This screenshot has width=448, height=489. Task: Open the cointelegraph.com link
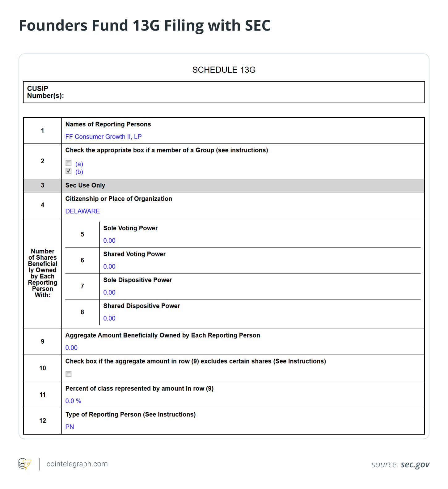click(x=77, y=464)
